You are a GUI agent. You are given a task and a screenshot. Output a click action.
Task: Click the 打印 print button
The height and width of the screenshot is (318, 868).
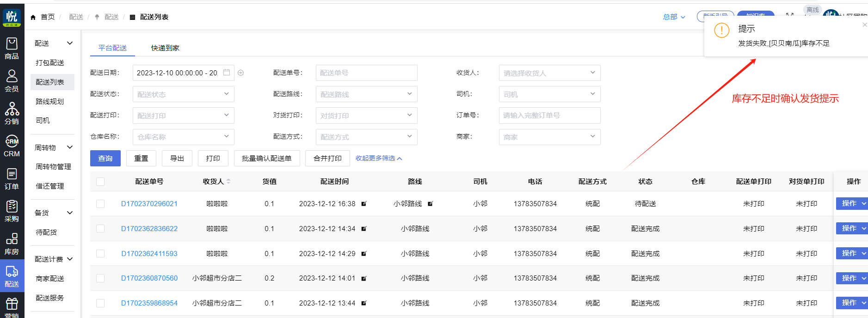tap(213, 158)
